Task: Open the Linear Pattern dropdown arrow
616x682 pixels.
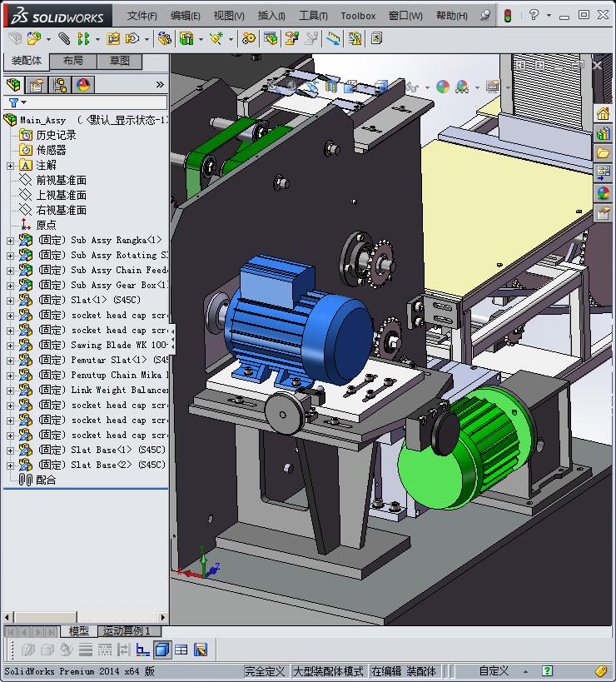Action: (x=97, y=40)
